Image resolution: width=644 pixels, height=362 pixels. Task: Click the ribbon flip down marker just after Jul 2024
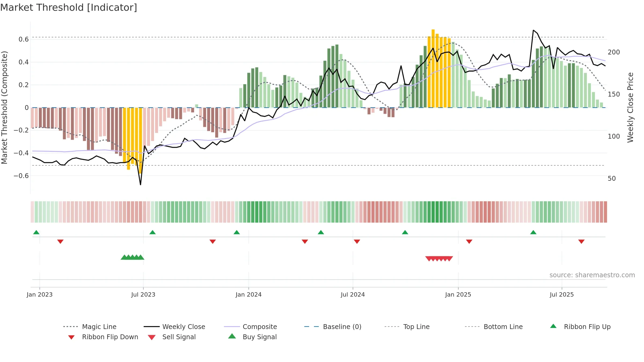[x=357, y=242]
